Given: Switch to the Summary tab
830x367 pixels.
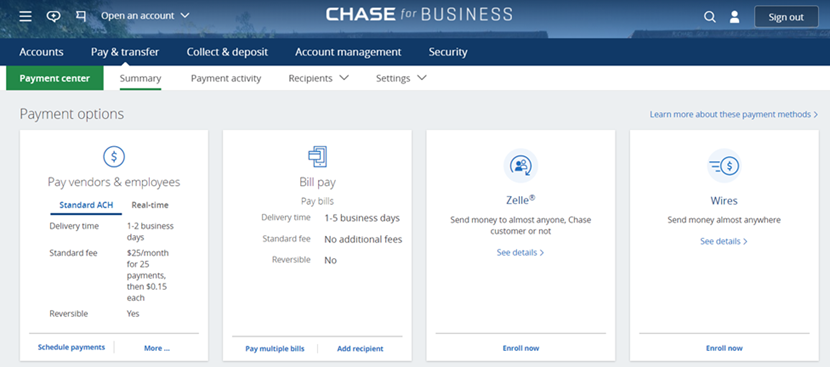Looking at the screenshot, I should point(140,78).
